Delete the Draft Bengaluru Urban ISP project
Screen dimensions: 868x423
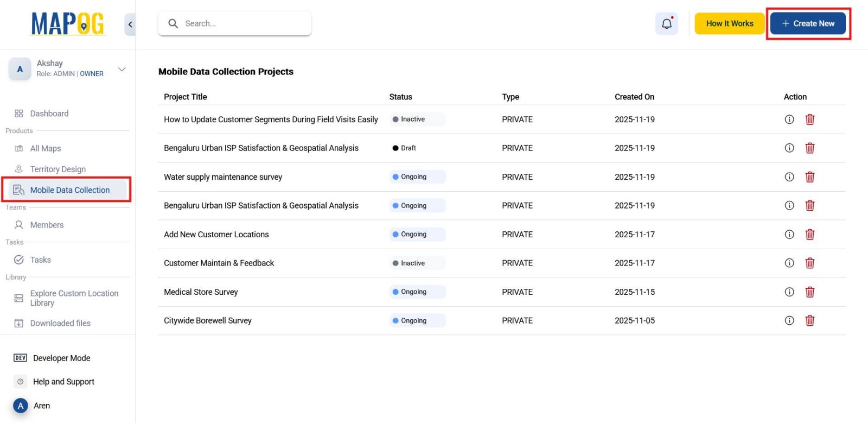[810, 148]
